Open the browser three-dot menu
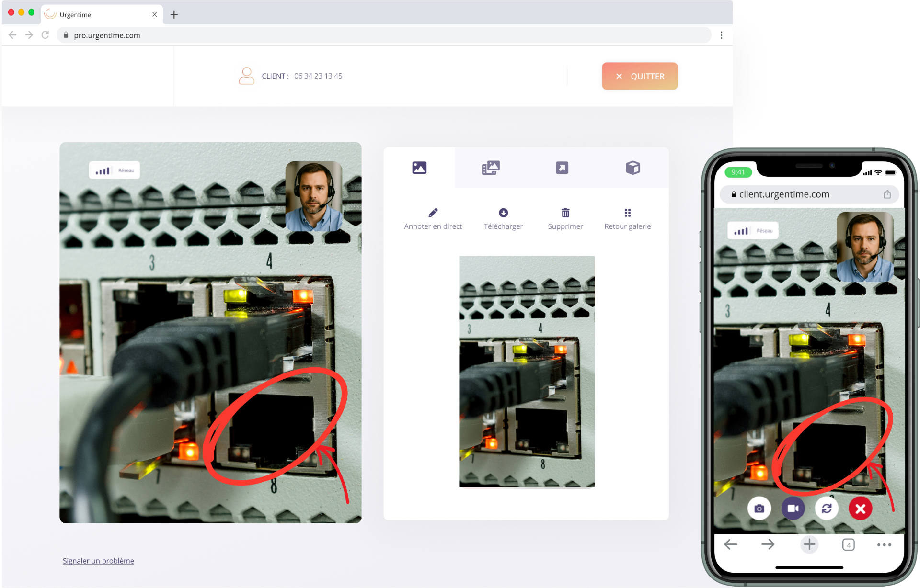Screen dimensions: 920x588 [721, 35]
